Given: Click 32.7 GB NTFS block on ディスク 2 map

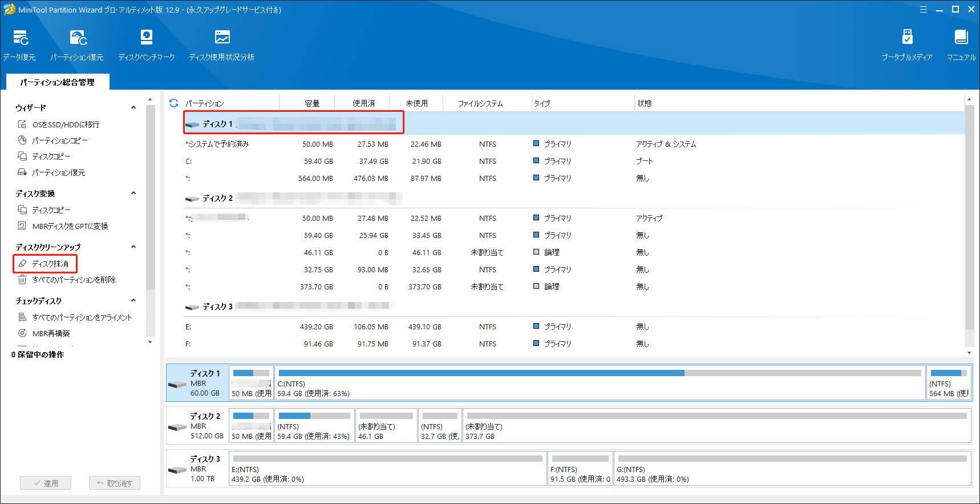Looking at the screenshot, I should click(x=440, y=426).
